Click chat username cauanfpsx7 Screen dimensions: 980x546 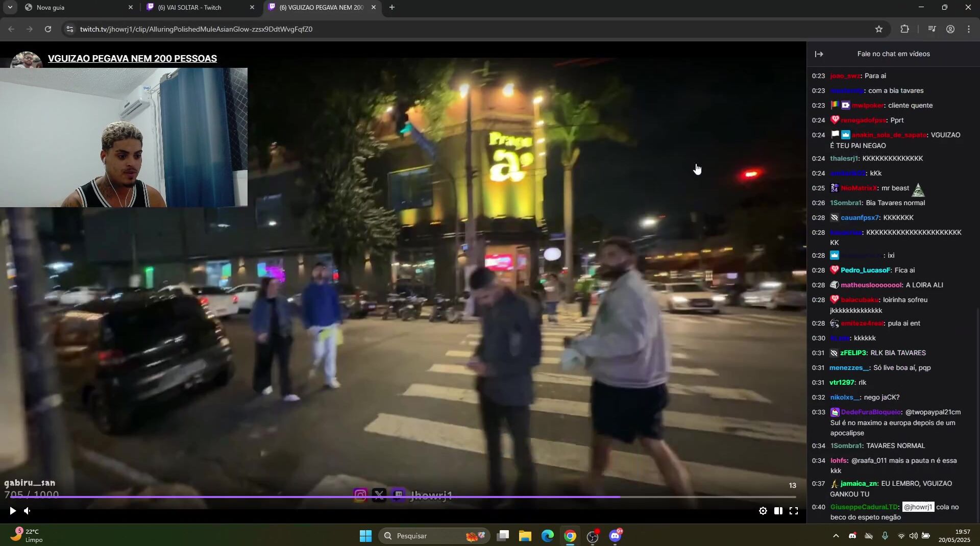tap(860, 218)
